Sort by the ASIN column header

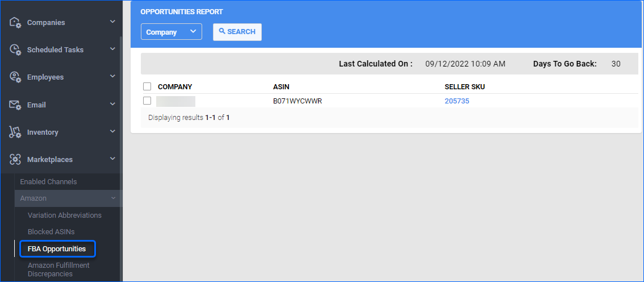281,87
